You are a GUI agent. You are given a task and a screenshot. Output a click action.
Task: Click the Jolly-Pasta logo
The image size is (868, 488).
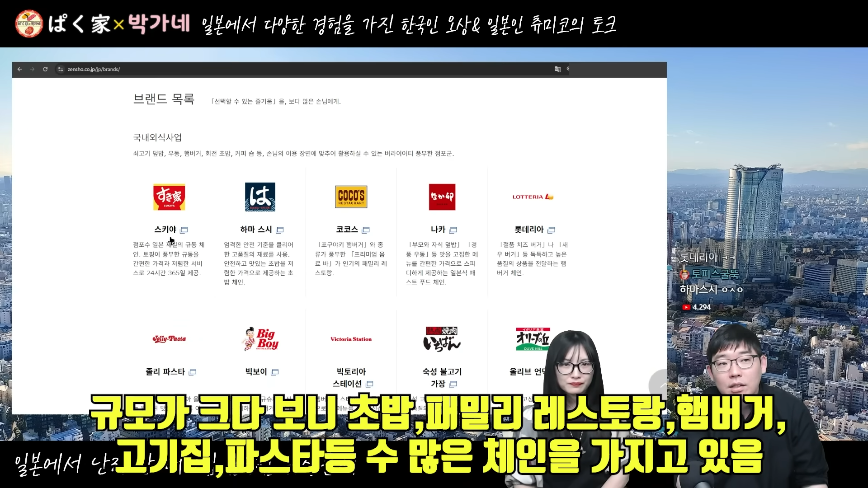tap(169, 339)
